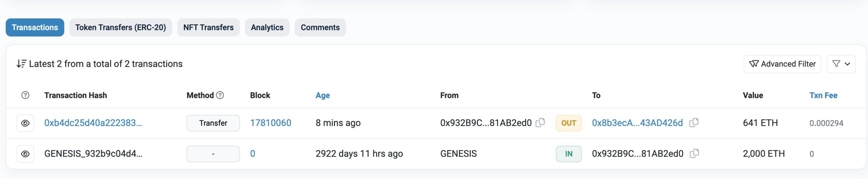
Task: Open the NFT Transfers tab
Action: 208,28
